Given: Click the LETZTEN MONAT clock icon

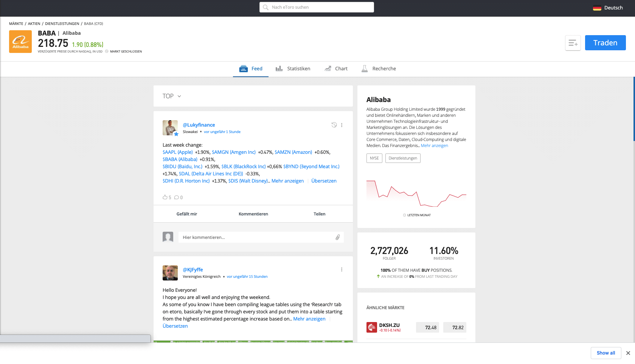Looking at the screenshot, I should click(x=404, y=215).
